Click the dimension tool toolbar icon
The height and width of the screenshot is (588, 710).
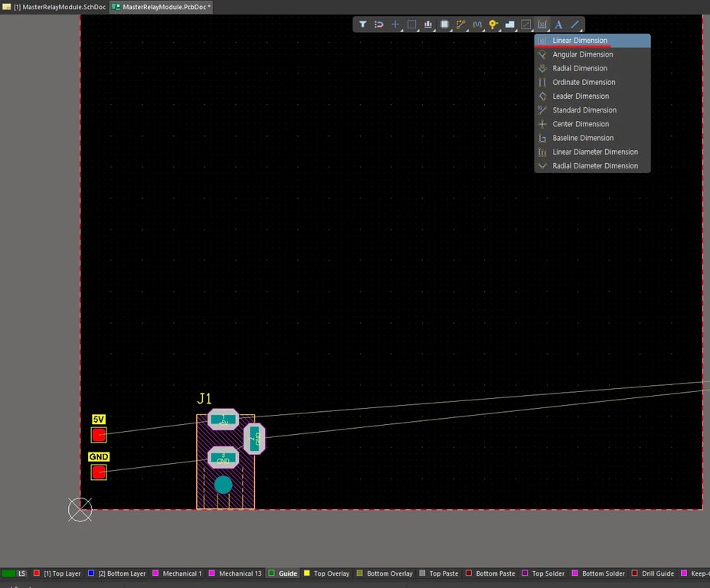click(542, 24)
